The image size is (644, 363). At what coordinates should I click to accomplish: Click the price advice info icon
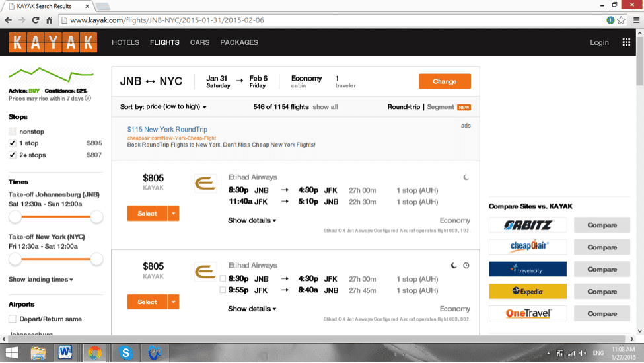click(88, 99)
